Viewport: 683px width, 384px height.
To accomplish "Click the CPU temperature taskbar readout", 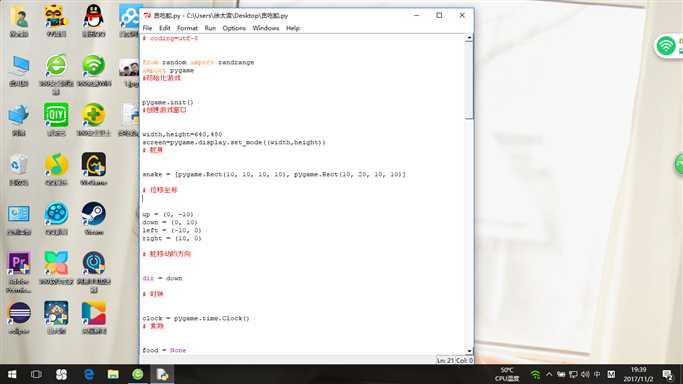I will click(507, 374).
